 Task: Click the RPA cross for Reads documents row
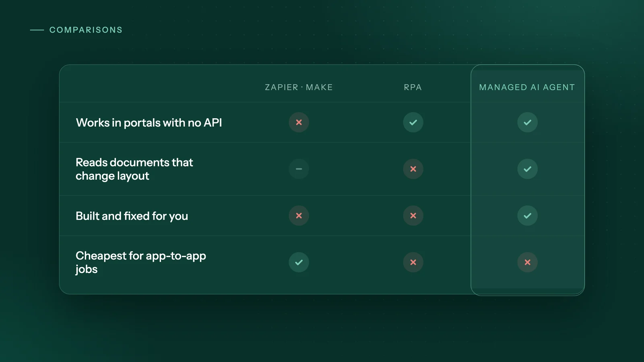[x=413, y=169]
